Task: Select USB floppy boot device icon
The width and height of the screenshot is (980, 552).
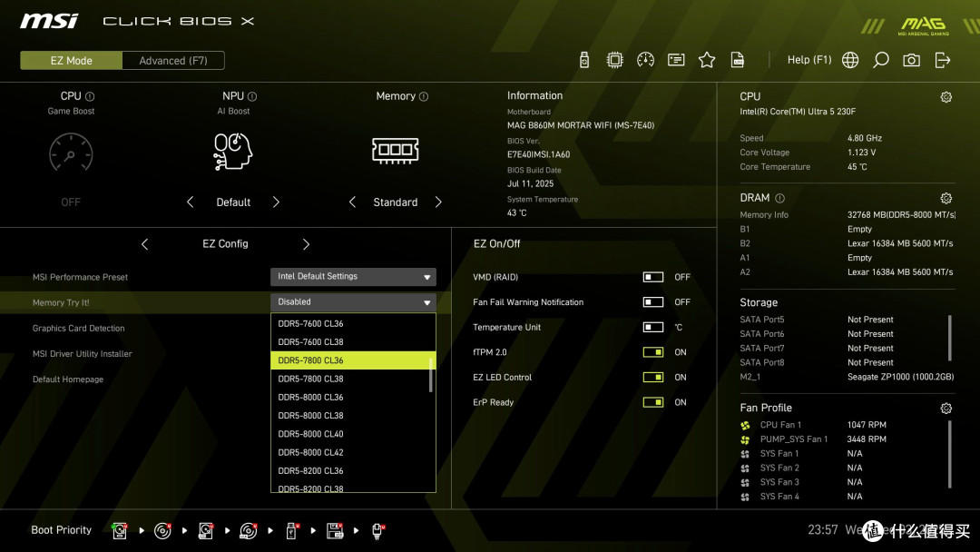Action: tap(334, 531)
